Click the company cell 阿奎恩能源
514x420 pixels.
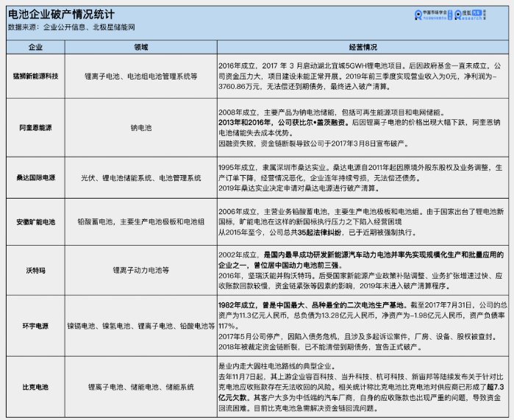35,127
